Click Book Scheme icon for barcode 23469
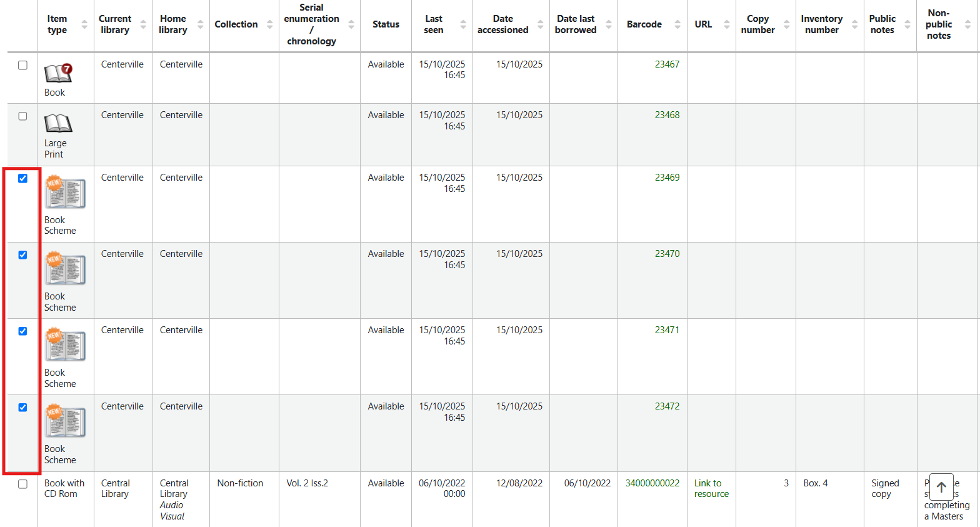Image resolution: width=980 pixels, height=527 pixels. [x=65, y=193]
